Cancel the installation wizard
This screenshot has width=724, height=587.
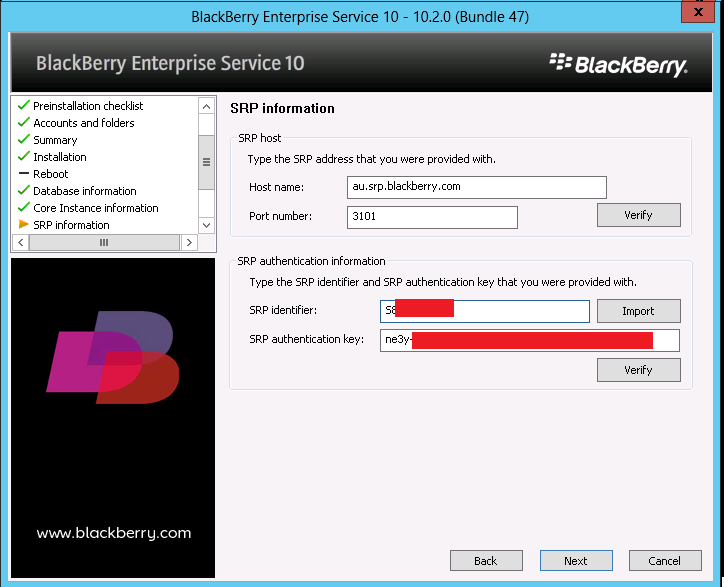pyautogui.click(x=665, y=561)
